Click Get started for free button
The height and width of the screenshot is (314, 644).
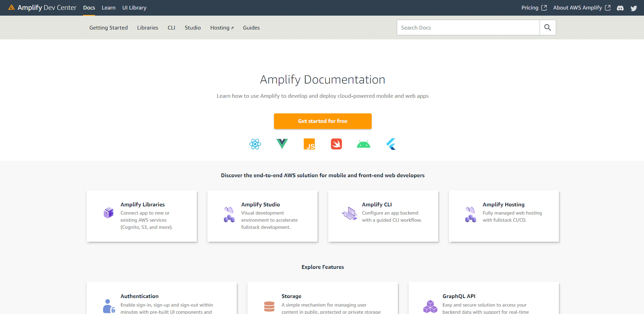point(323,121)
